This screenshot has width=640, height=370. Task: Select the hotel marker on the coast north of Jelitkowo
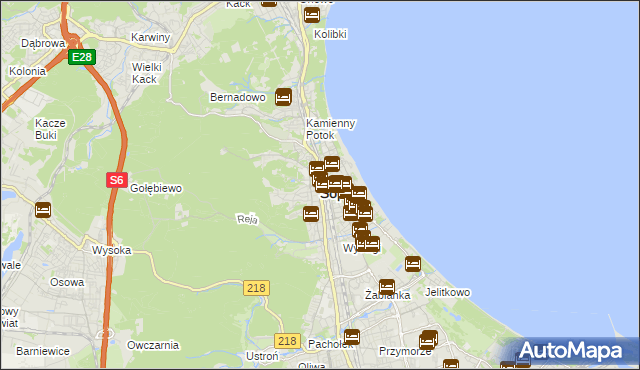coord(413,264)
